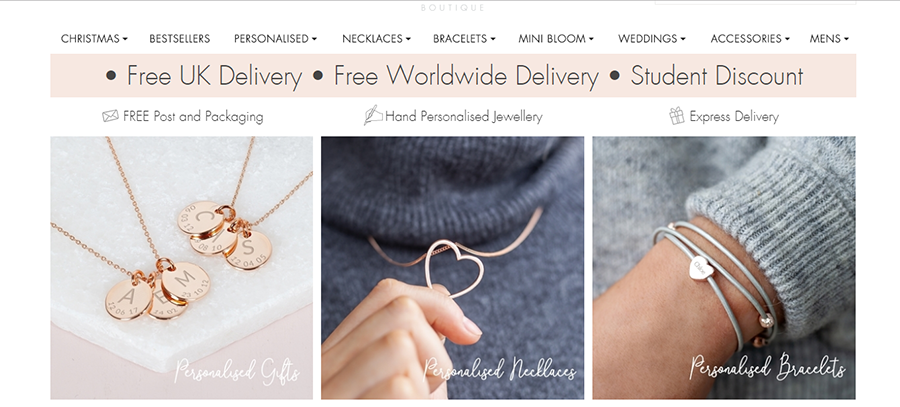Viewport: 900px width, 407px height.
Task: Open the Personalised Gifts image tile
Action: 181,268
